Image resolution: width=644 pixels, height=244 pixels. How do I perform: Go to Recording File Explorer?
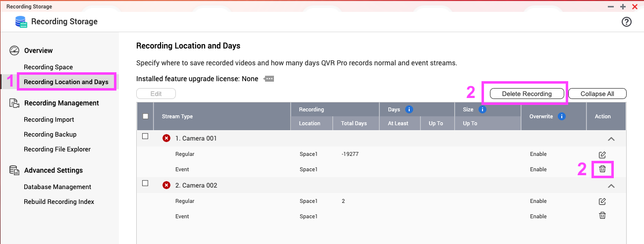pyautogui.click(x=57, y=149)
